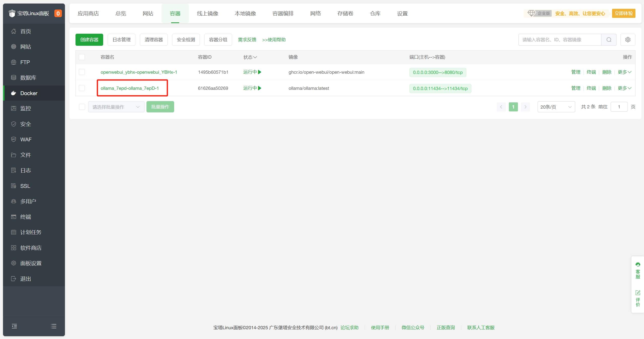Switch to 网络 tab
Screen dimensions: 644x339
pos(316,14)
